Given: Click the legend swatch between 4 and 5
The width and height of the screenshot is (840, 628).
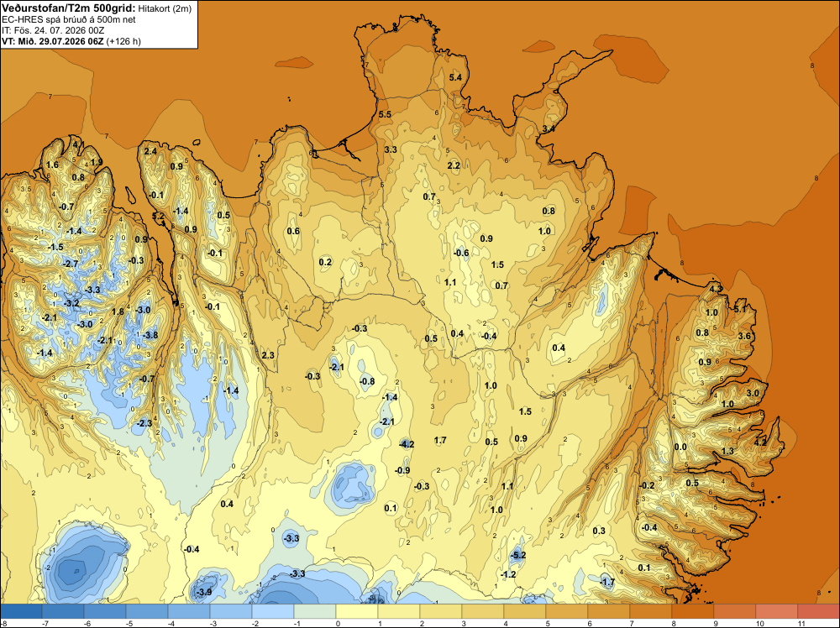Looking at the screenshot, I should pyautogui.click(x=524, y=611).
